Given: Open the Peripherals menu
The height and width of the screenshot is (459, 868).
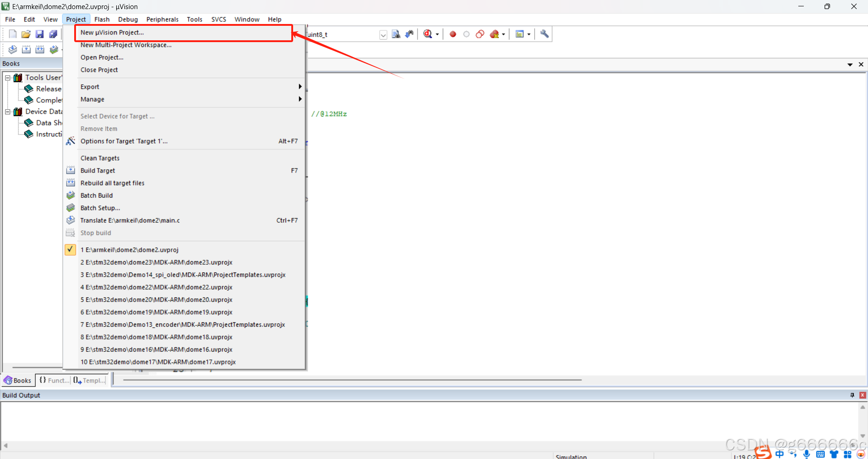Looking at the screenshot, I should (162, 19).
